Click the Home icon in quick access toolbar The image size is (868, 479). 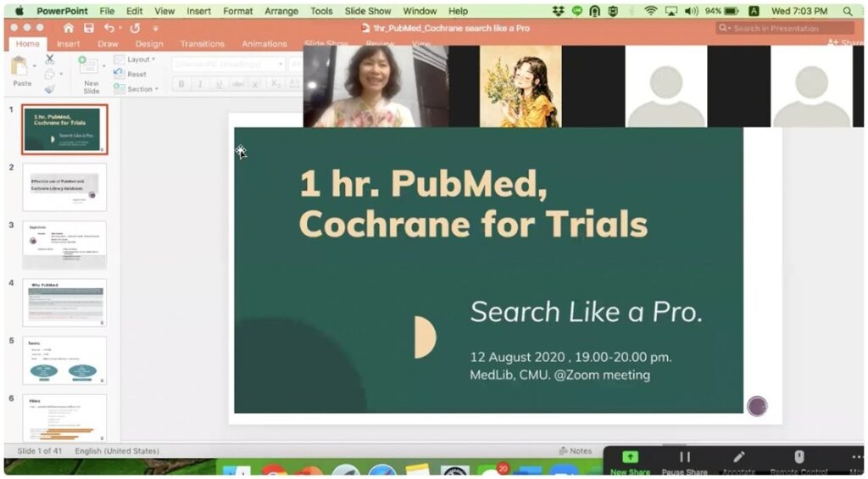[x=69, y=28]
